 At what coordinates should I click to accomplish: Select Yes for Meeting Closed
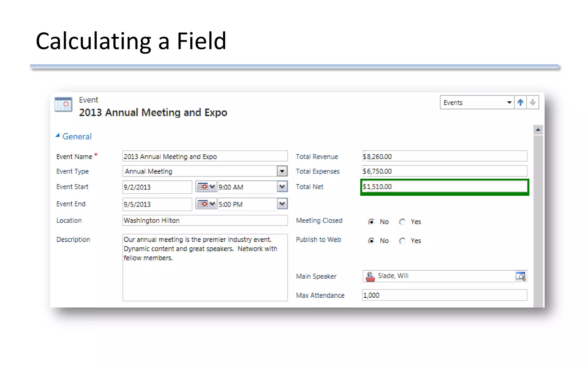402,222
